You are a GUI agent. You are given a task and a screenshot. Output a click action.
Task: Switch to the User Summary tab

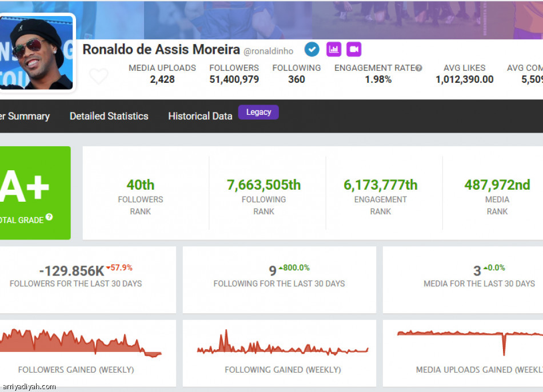click(x=25, y=116)
